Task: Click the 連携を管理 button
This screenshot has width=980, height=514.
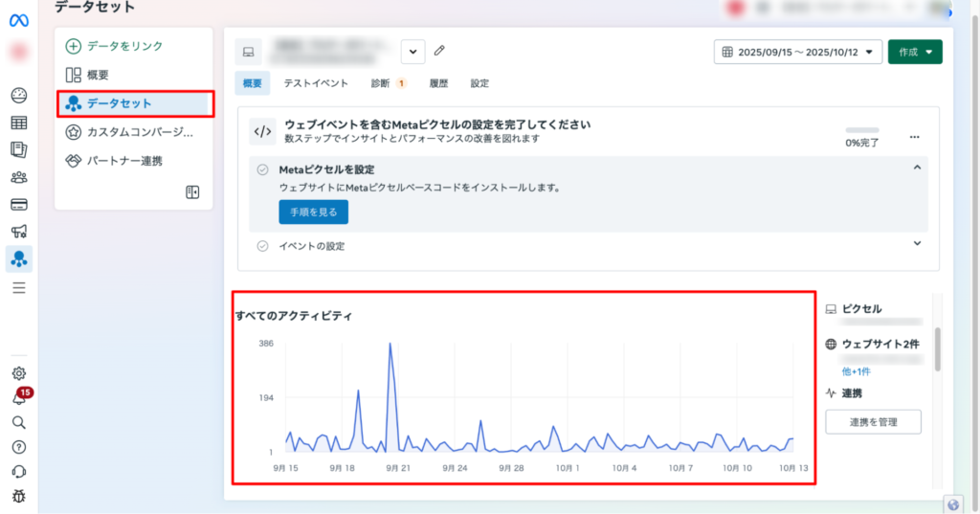Action: coord(873,422)
